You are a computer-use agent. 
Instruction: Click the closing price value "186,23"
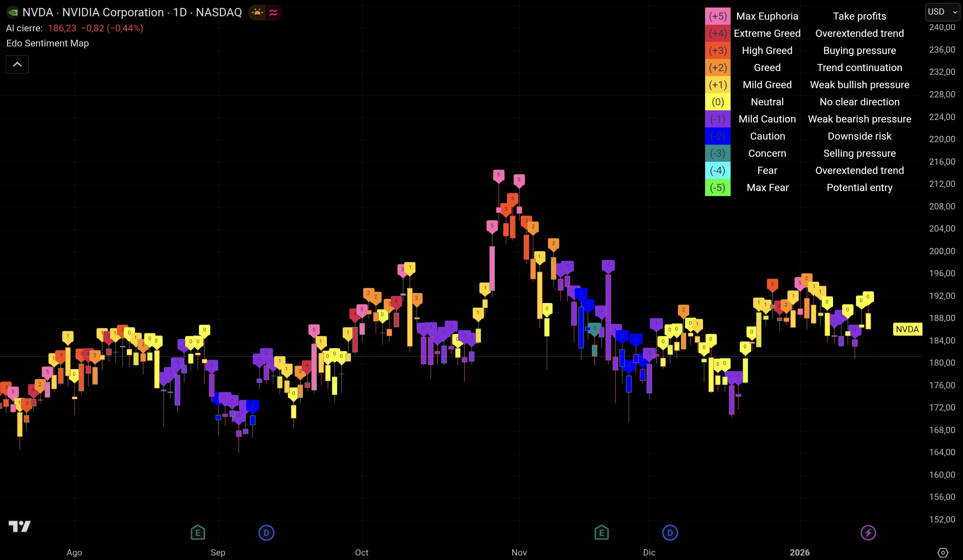pos(61,28)
